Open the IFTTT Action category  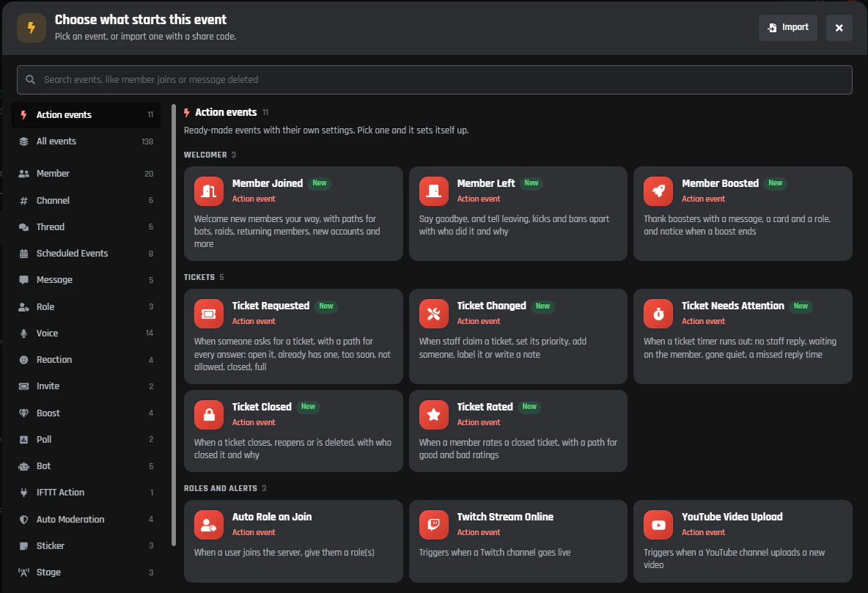tap(86, 493)
